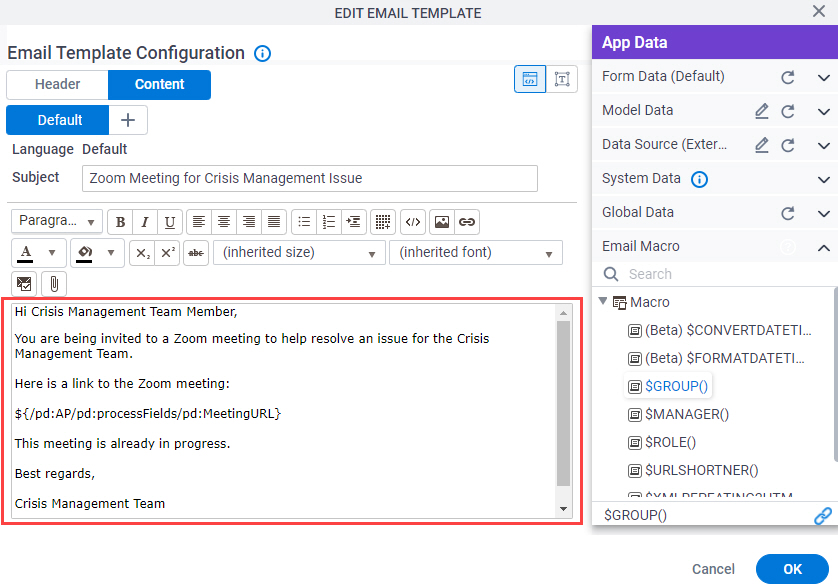Click the System Data info icon
Image resolution: width=838 pixels, height=587 pixels.
tap(699, 179)
